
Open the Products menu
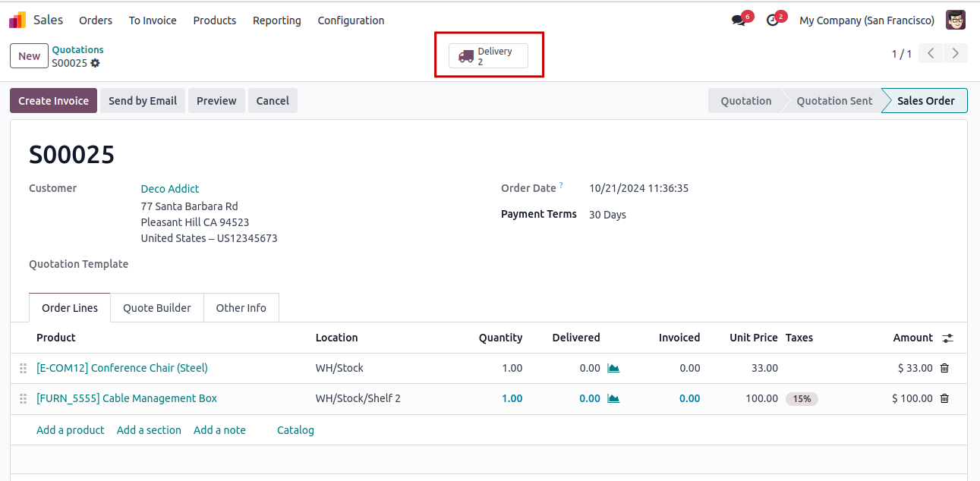point(215,20)
